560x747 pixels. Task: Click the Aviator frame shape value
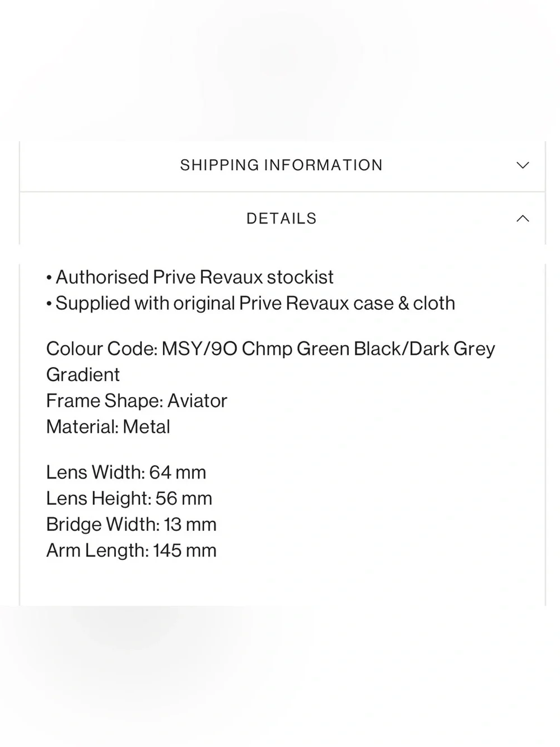pyautogui.click(x=197, y=401)
